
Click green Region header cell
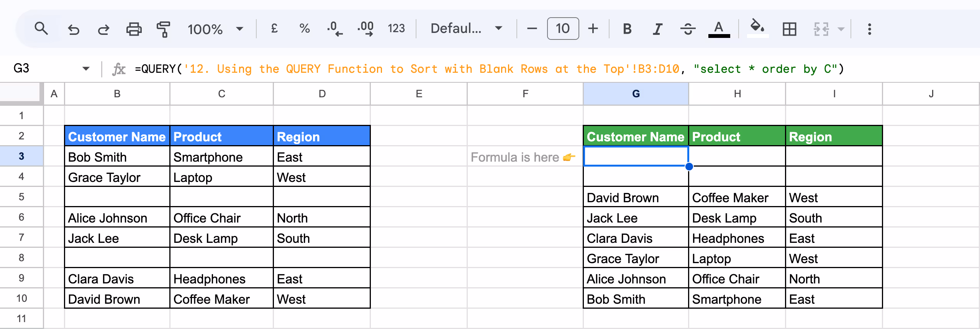coord(834,136)
